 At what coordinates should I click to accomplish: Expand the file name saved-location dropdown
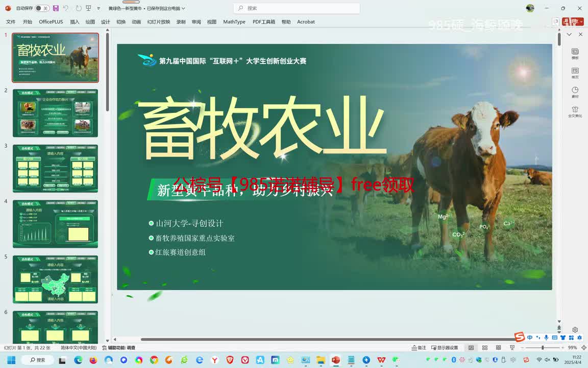pyautogui.click(x=183, y=8)
